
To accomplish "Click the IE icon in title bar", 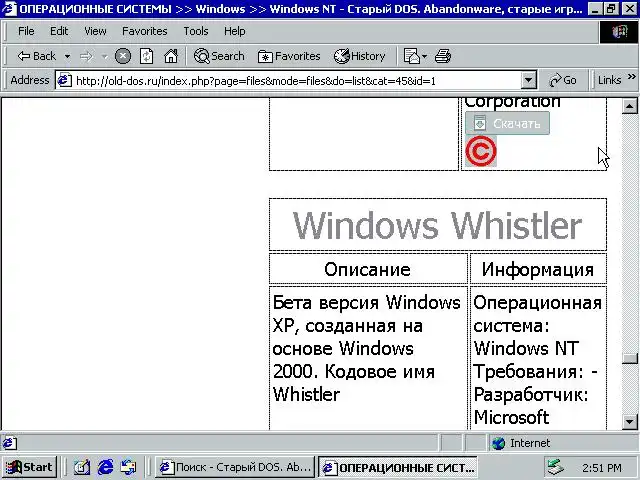I will pyautogui.click(x=9, y=9).
